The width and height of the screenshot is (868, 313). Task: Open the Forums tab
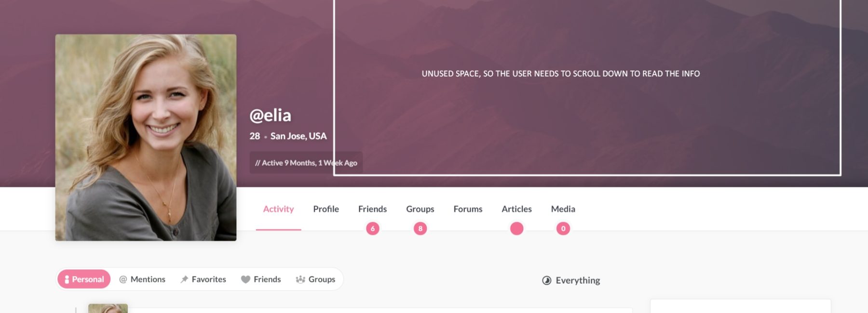[x=468, y=209]
